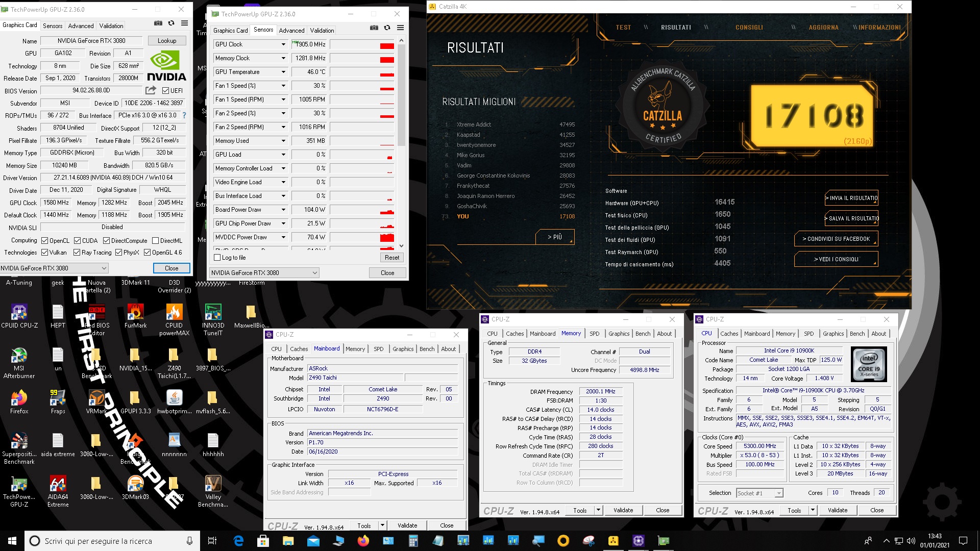Switch to Advanced tab in left GPU-Z window

click(81, 26)
